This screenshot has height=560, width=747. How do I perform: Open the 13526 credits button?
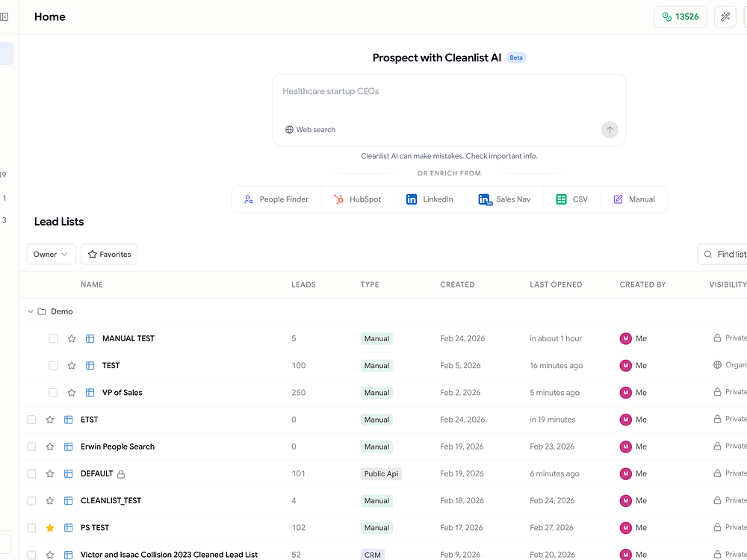tap(680, 16)
